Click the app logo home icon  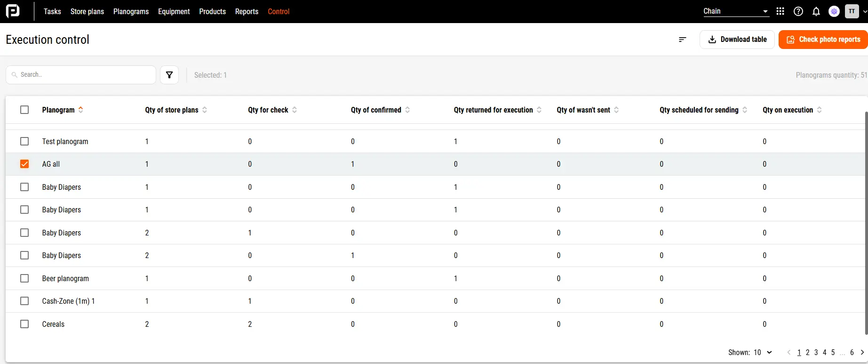[13, 11]
